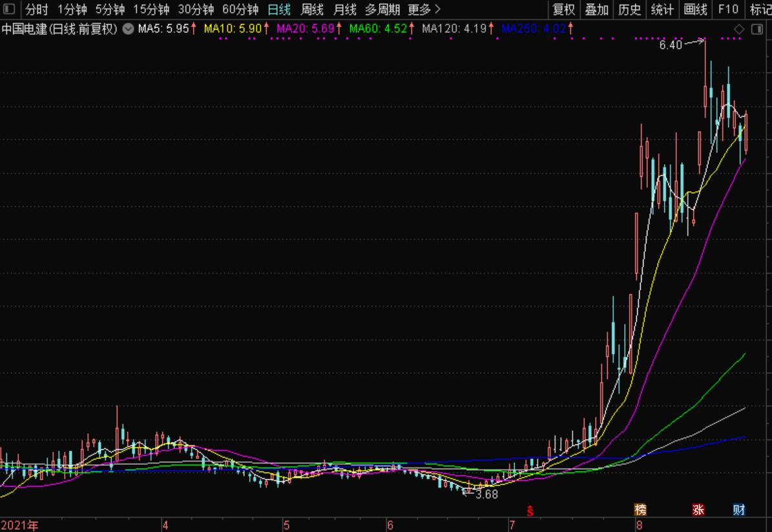
Task: Click month 7 on time axis
Action: [512, 526]
